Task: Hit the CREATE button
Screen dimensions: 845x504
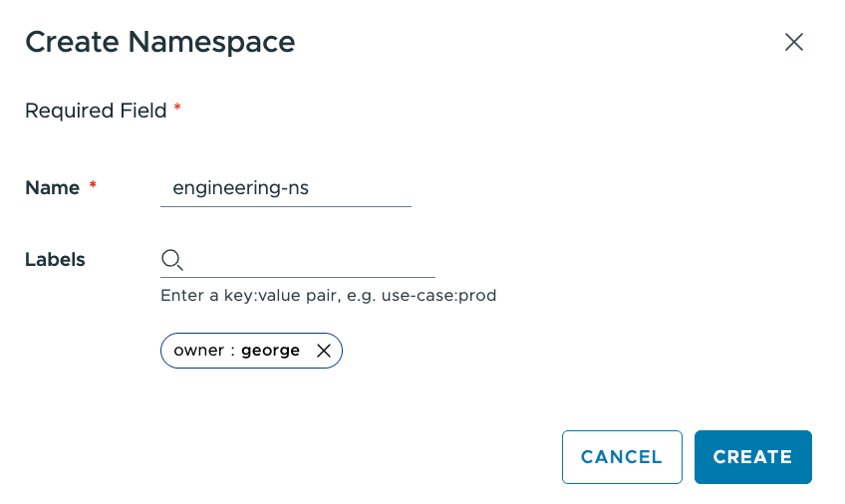Action: click(x=752, y=457)
